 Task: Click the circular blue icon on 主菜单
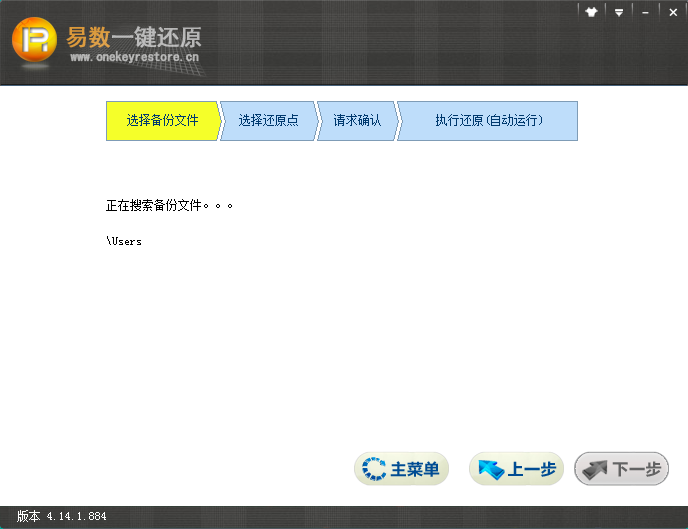point(374,469)
